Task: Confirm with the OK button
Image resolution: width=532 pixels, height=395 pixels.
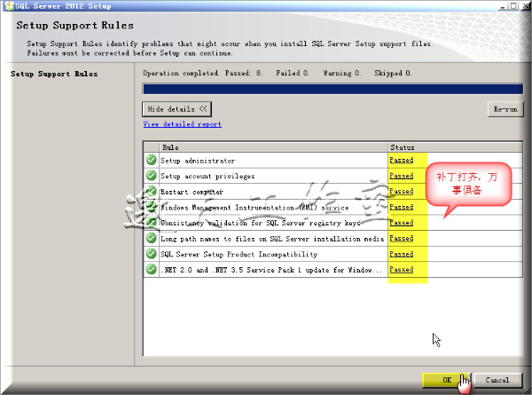Action: (447, 380)
